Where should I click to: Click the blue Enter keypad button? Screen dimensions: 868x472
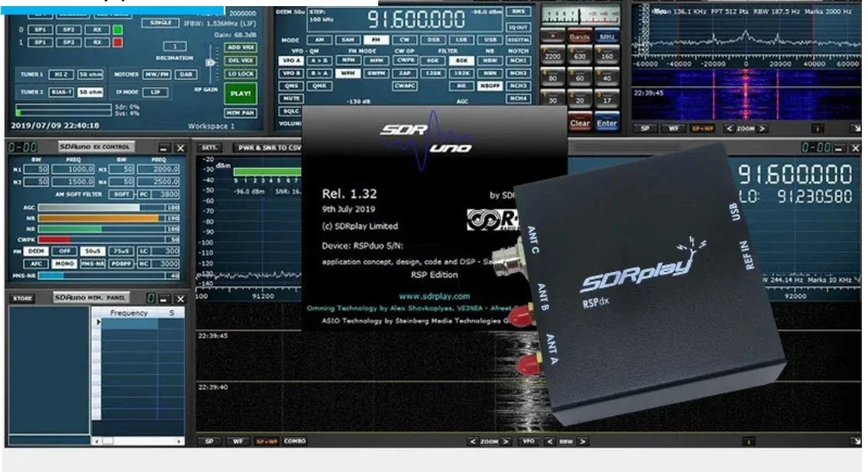607,123
